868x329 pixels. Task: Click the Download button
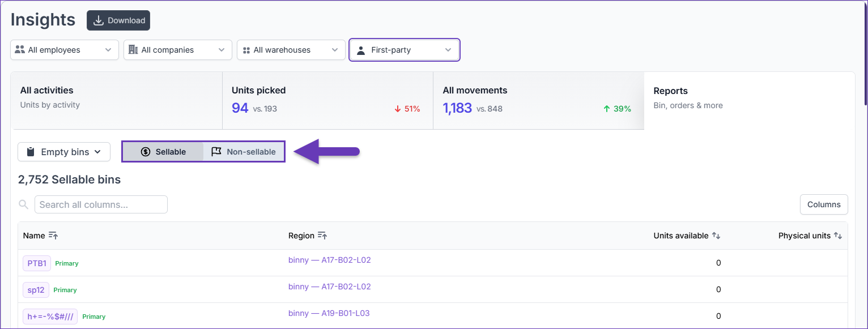pos(118,20)
